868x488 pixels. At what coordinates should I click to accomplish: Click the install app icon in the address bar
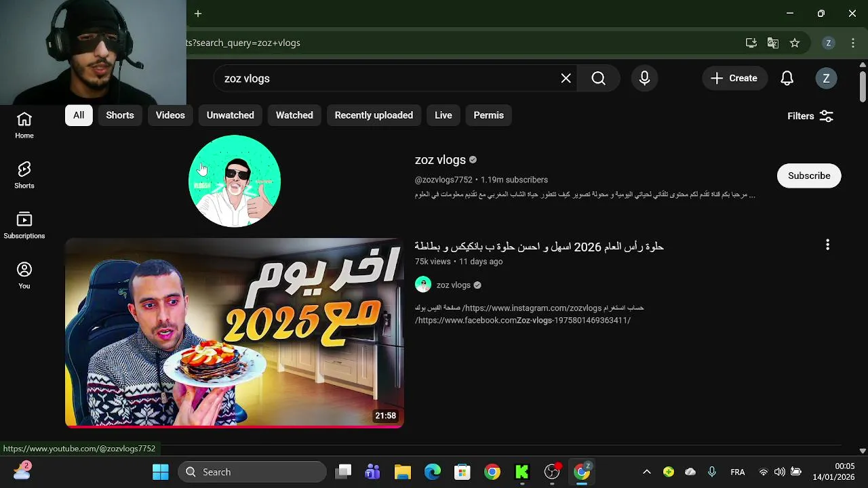point(751,43)
